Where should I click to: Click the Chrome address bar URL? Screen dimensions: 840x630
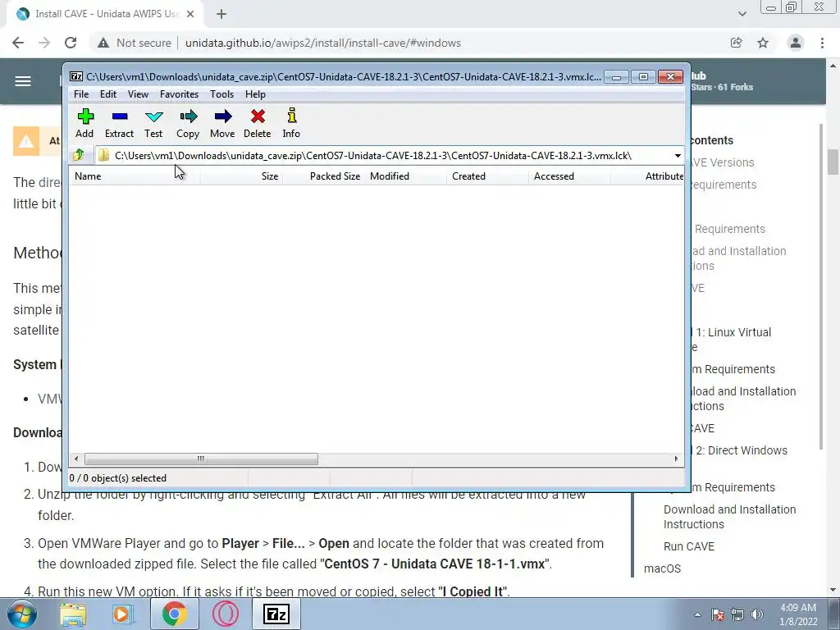322,43
